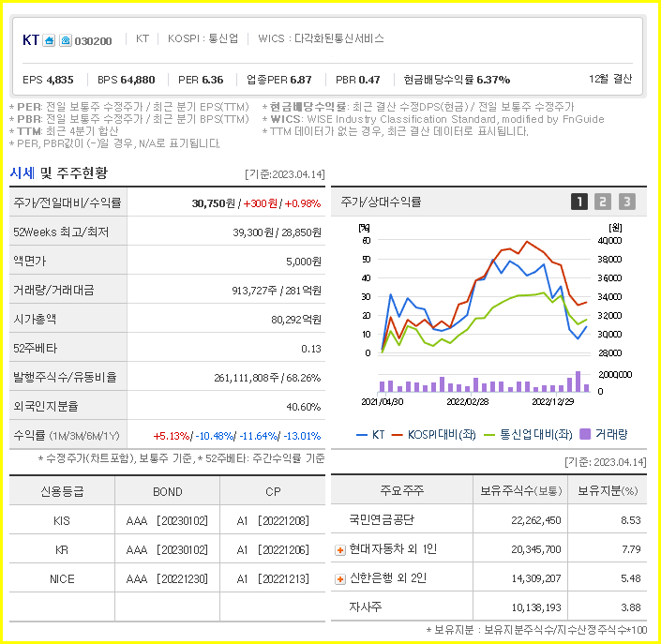Switch chart to tab 2

[603, 202]
